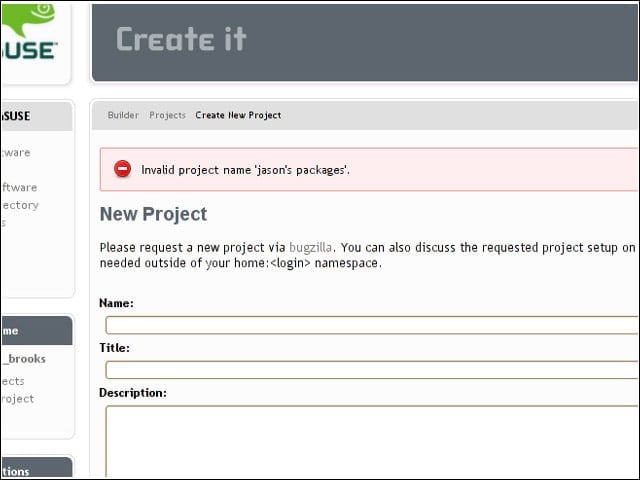Click the Create it banner heading
This screenshot has height=480, width=640.
click(181, 39)
